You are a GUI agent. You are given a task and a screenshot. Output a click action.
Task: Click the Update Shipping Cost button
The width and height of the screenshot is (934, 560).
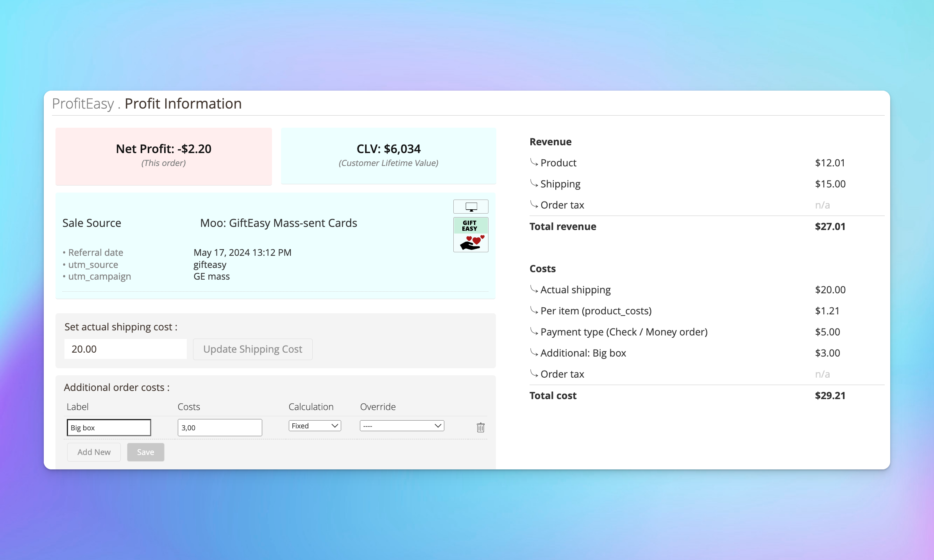pos(252,349)
